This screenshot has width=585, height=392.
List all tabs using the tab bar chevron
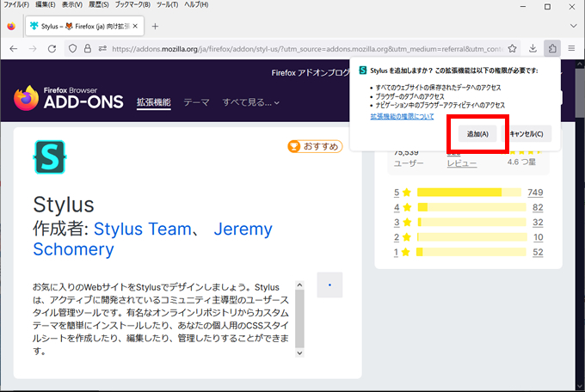point(574,26)
